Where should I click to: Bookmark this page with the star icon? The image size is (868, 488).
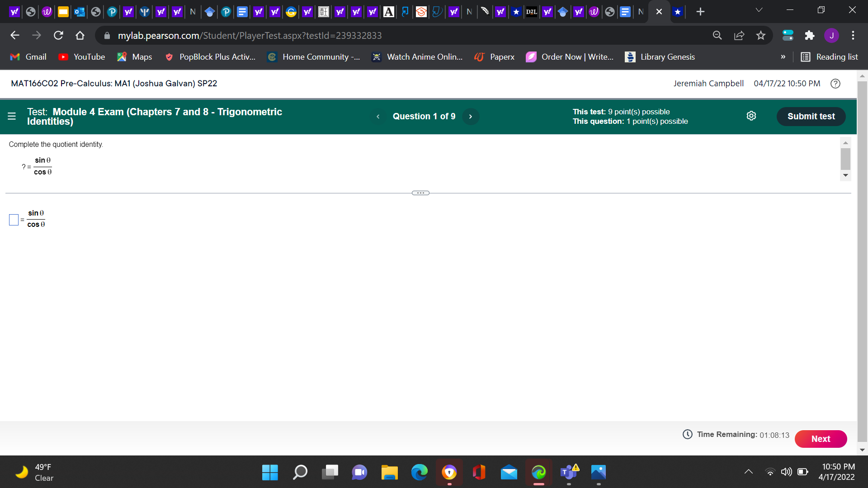(761, 35)
